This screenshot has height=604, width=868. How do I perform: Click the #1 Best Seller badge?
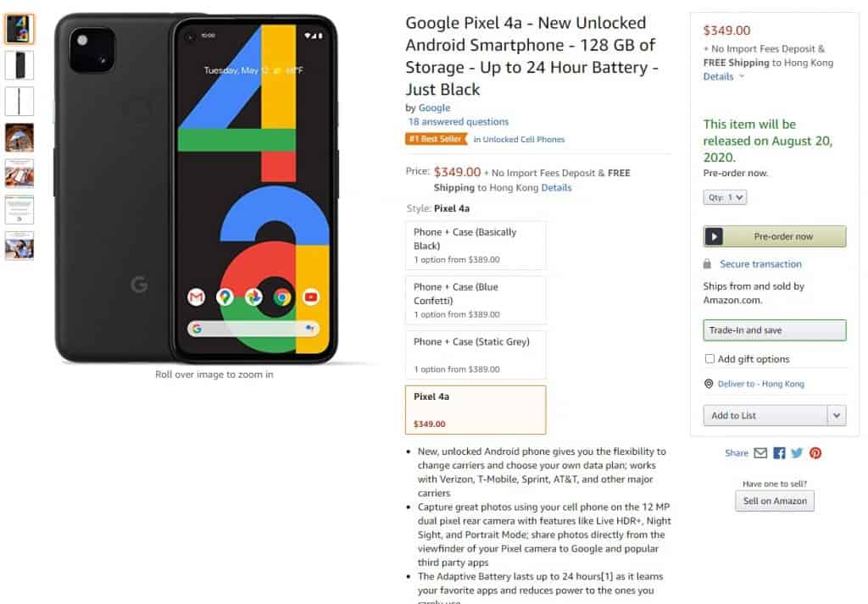(x=435, y=139)
